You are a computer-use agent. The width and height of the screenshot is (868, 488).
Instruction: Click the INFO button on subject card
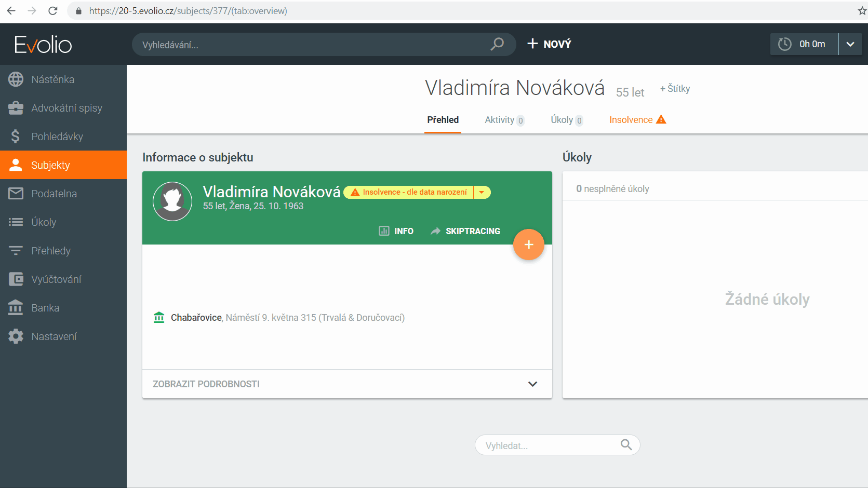[x=396, y=231]
